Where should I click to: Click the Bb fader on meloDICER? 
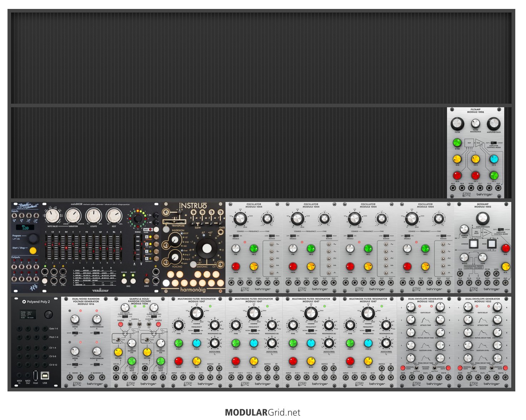[114, 247]
